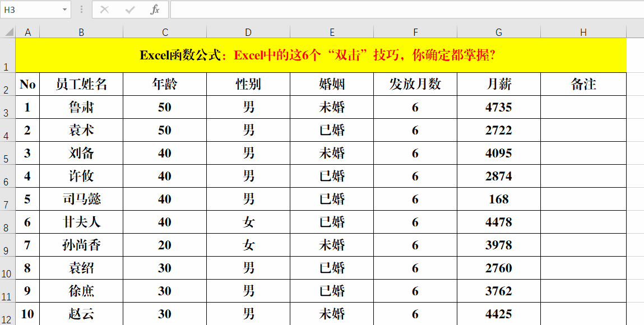The image size is (644, 325).
Task: Select the cell containing 赵云
Action: pyautogui.click(x=81, y=314)
